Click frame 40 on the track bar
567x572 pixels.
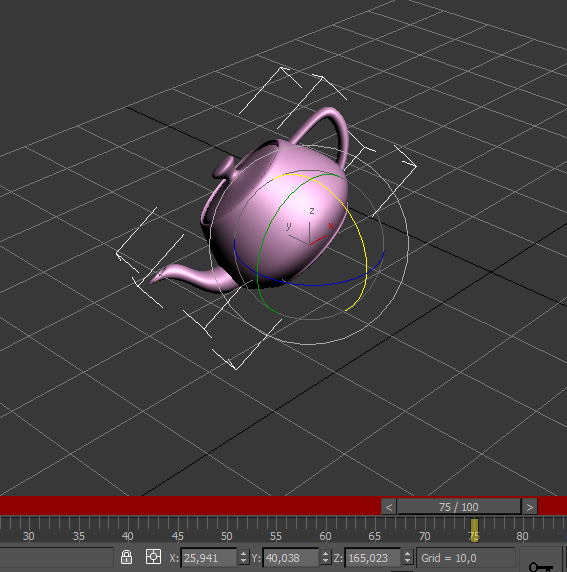point(128,536)
